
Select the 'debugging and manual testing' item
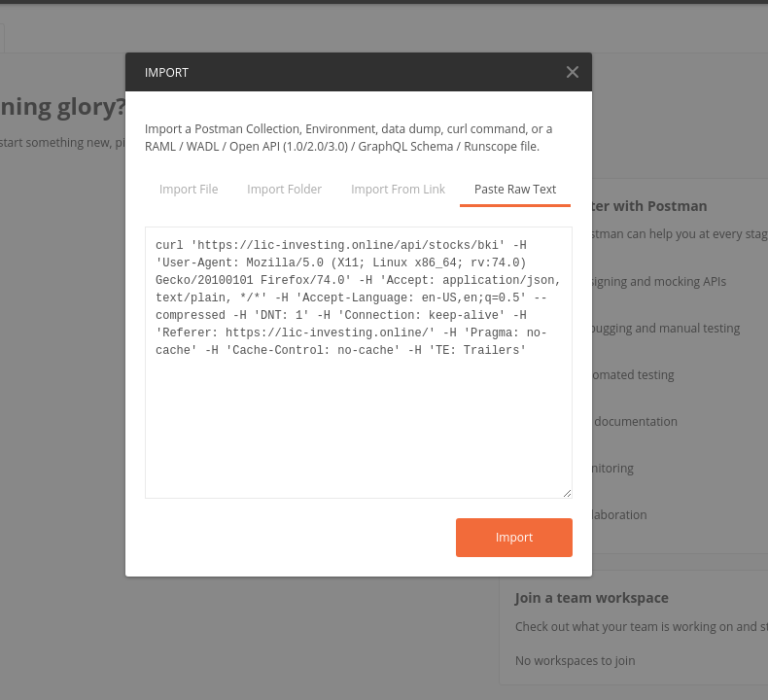(666, 329)
